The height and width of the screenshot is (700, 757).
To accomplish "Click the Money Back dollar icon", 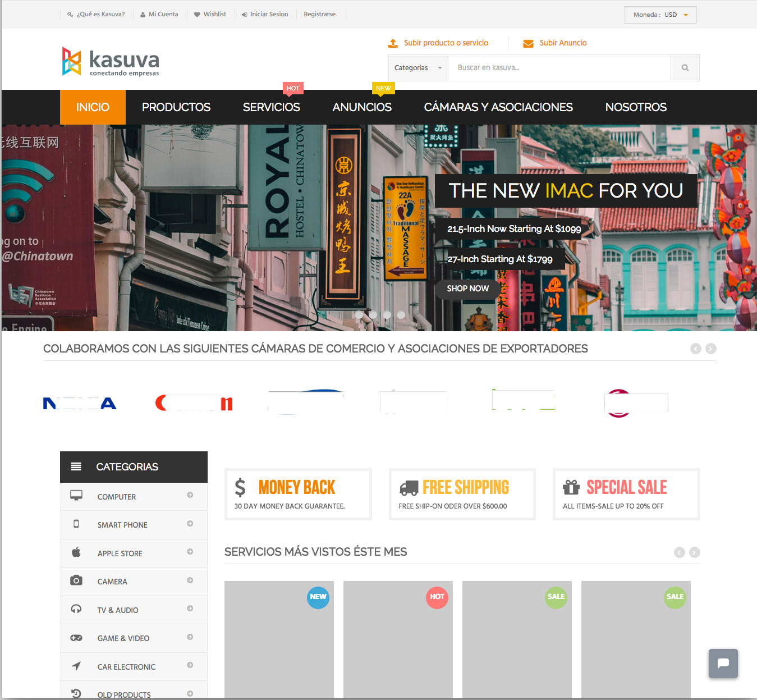I will (x=240, y=487).
